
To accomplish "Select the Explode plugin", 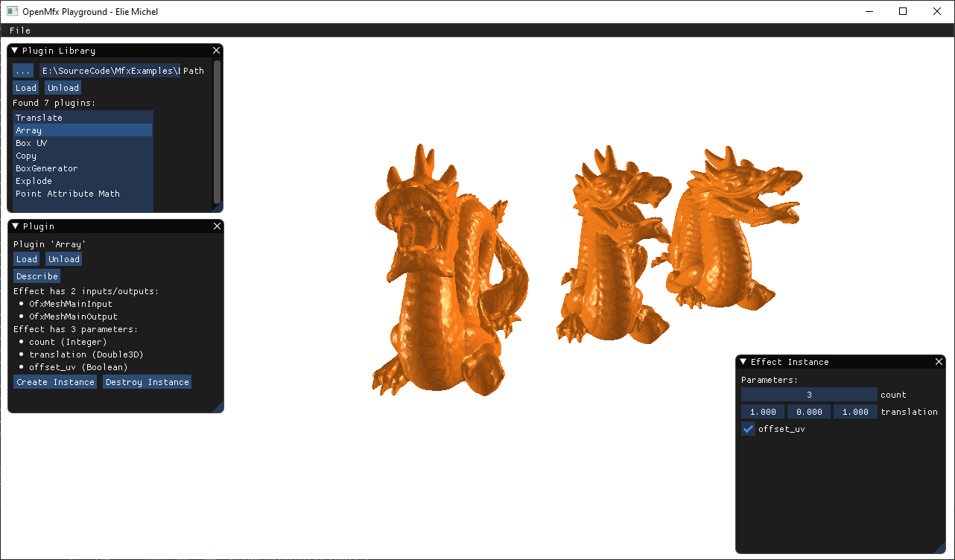I will click(83, 181).
